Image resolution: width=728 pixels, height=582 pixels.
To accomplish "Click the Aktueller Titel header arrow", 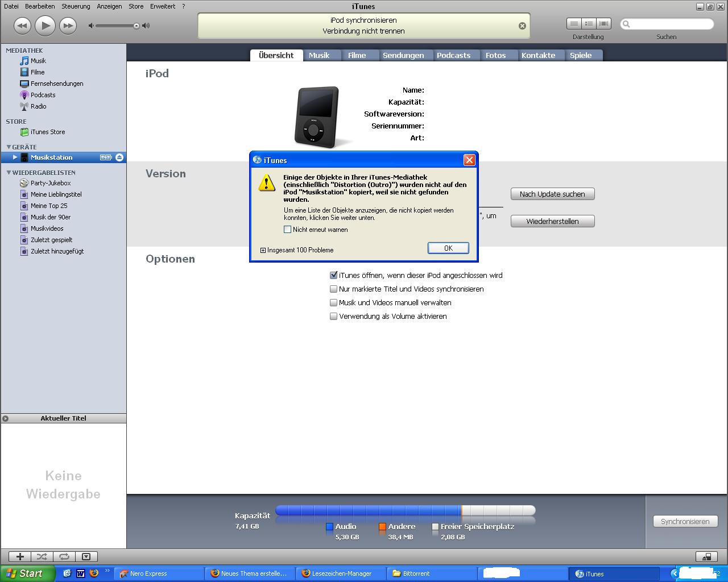I will coord(5,418).
